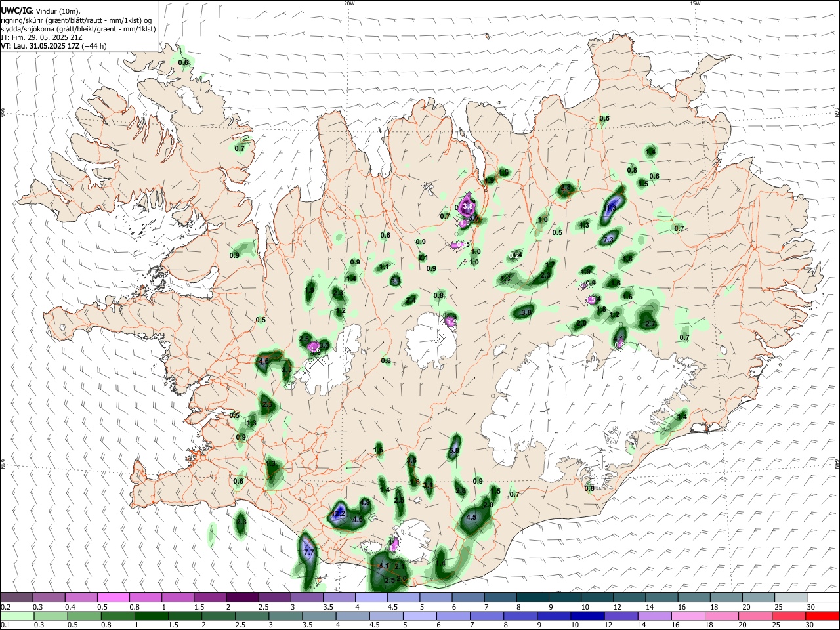
Task: Click the 'VT: Lau. 31.05.2025 17Z (+44 h)' line
Action: 54,46
